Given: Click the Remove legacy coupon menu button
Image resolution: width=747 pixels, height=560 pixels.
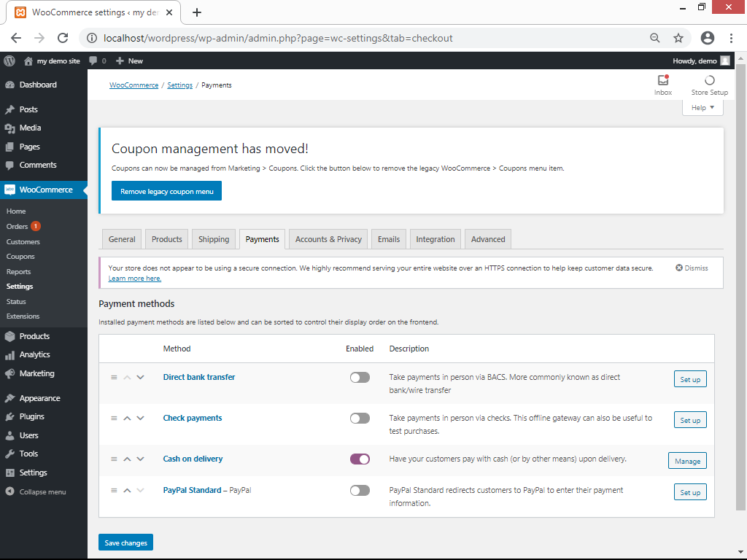Looking at the screenshot, I should tap(167, 191).
